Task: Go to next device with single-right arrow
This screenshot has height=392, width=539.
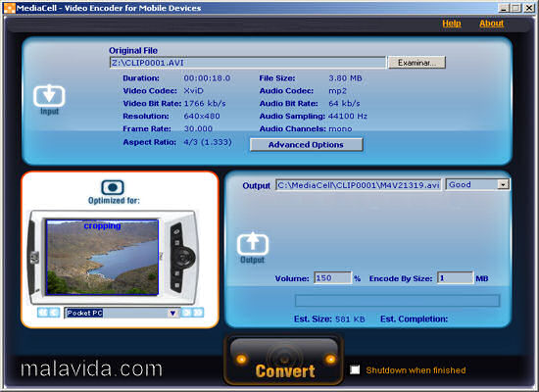Action: pos(186,313)
